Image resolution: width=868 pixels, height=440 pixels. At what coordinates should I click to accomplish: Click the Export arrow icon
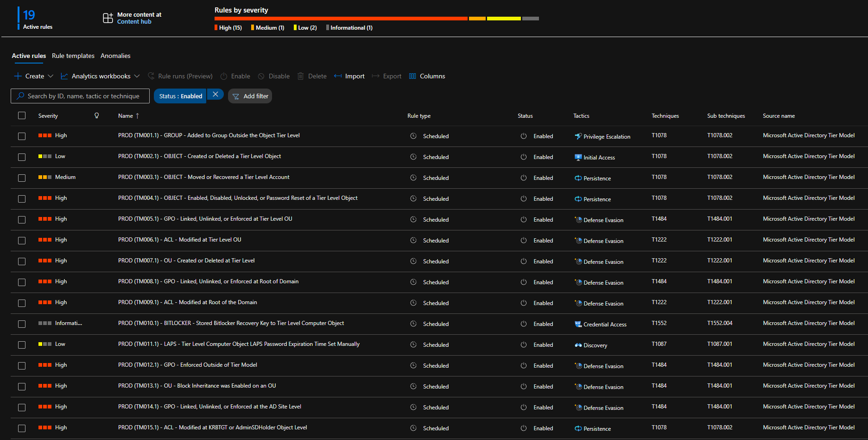(x=376, y=76)
